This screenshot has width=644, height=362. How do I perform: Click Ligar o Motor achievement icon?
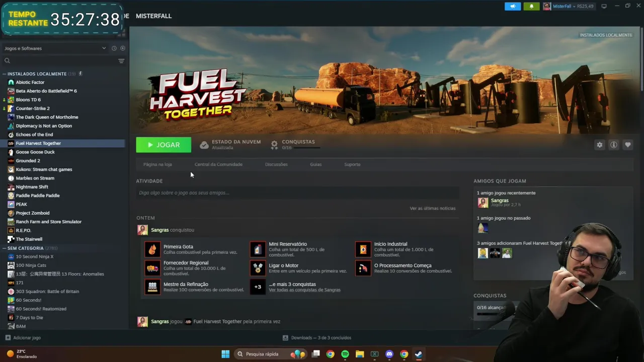[258, 268]
